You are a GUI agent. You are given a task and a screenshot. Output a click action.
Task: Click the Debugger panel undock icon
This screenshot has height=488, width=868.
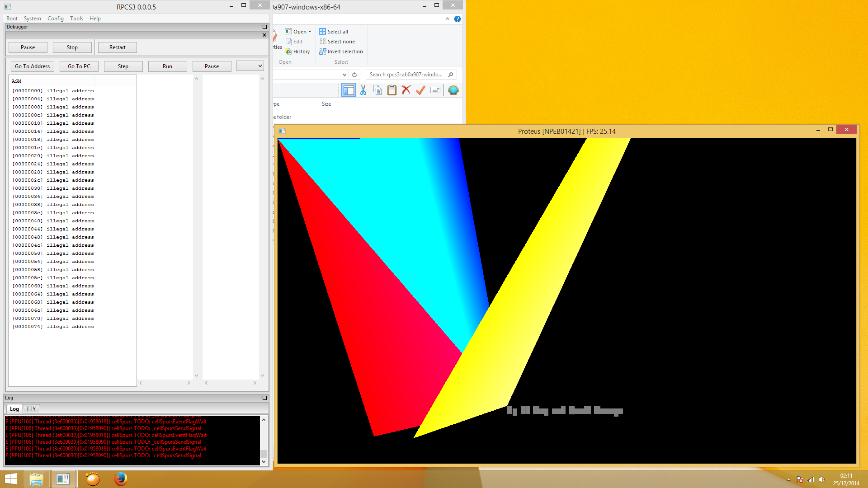tap(264, 27)
